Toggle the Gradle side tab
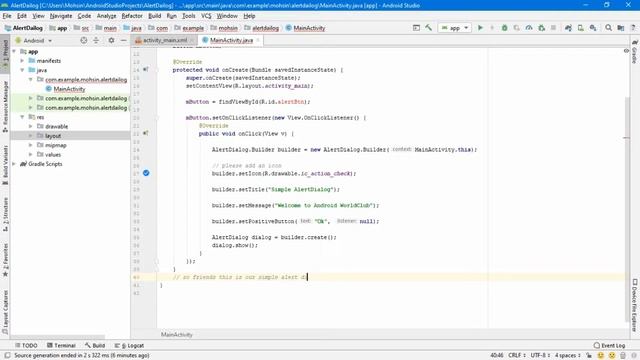Screen dimensions: 640x360 click(635, 51)
